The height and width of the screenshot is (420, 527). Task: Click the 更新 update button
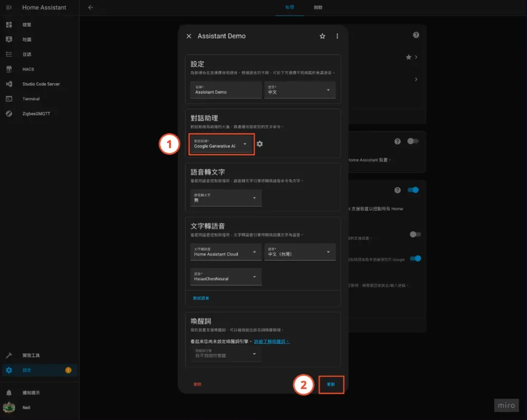pos(331,385)
